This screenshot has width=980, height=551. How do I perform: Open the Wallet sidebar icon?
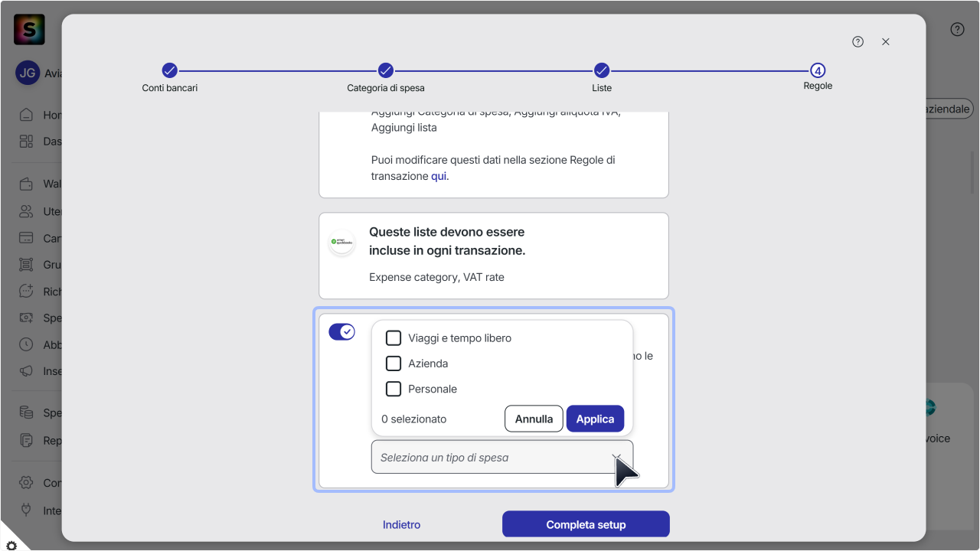(x=27, y=184)
